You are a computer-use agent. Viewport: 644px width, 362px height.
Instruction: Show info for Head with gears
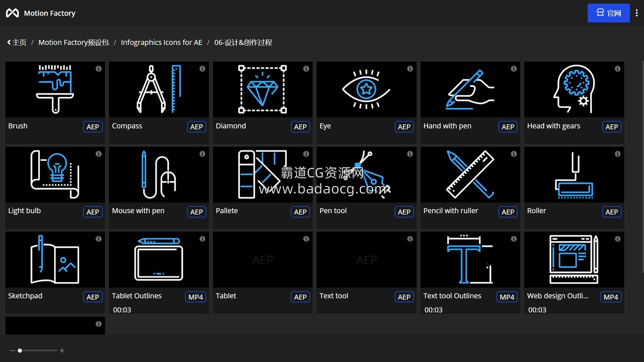[x=618, y=69]
